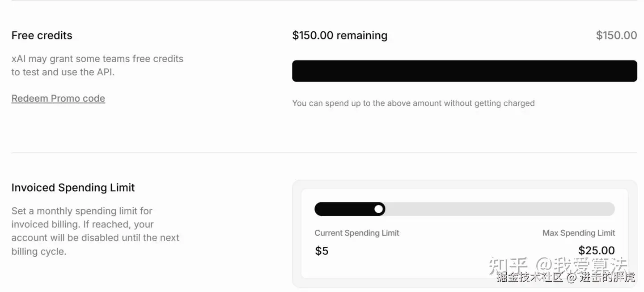Click the gray $150.00 total credits amount

coord(616,35)
